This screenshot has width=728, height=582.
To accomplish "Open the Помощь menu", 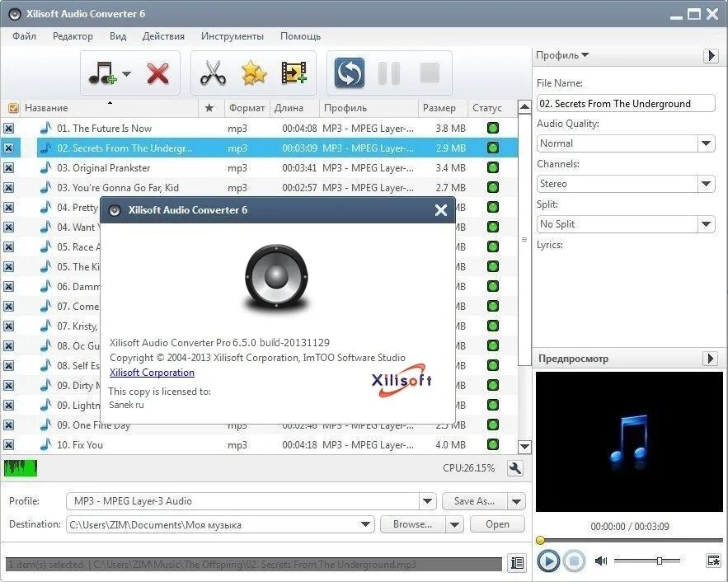I will click(300, 36).
